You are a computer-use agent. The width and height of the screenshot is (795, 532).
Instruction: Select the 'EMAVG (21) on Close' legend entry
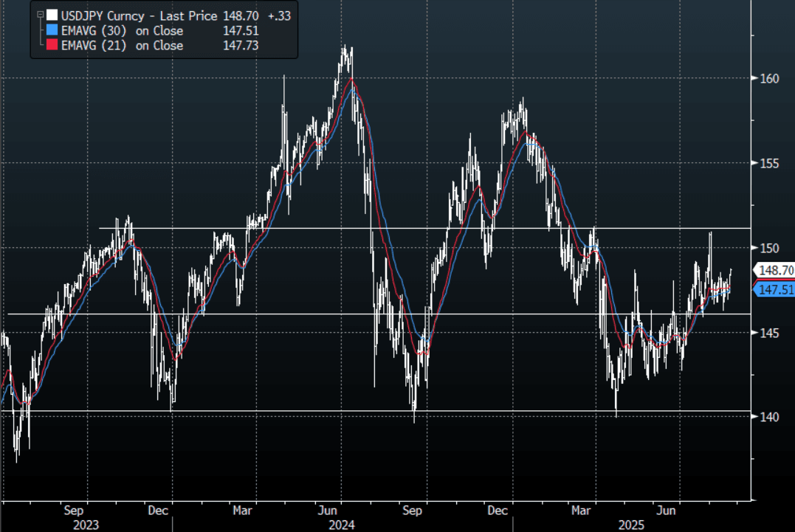pyautogui.click(x=121, y=46)
